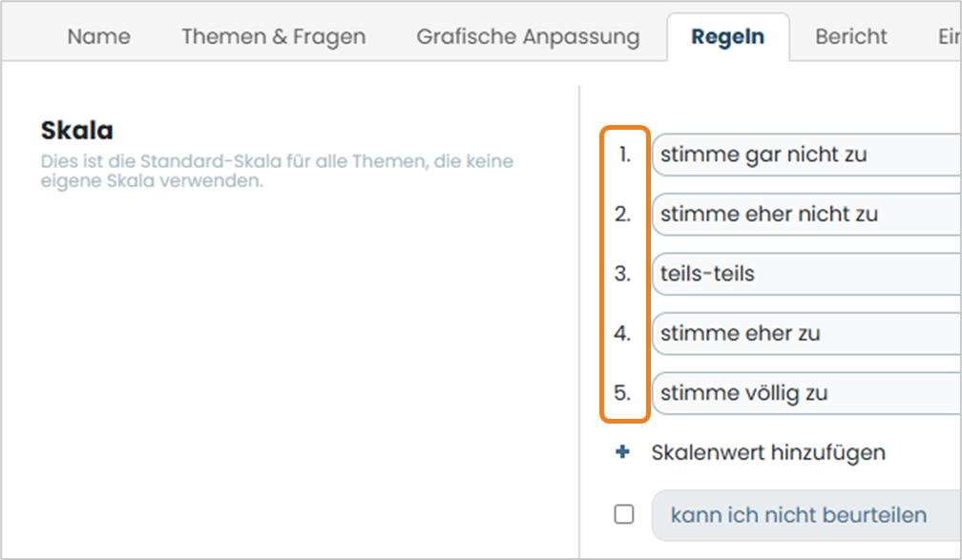Enable the 'kann ich nicht beurteilen' checkbox
Image resolution: width=962 pixels, height=560 pixels.
pyautogui.click(x=624, y=514)
